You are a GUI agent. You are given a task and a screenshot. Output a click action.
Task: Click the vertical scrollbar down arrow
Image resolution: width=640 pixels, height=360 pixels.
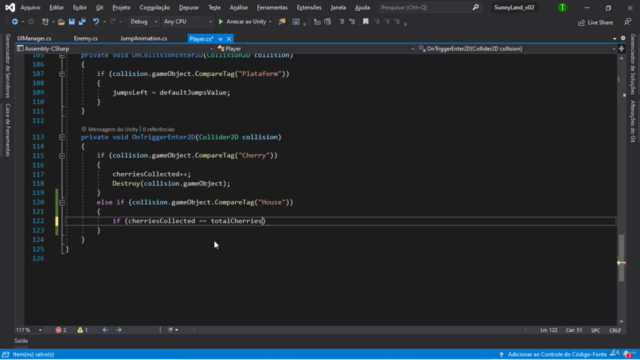(x=621, y=322)
